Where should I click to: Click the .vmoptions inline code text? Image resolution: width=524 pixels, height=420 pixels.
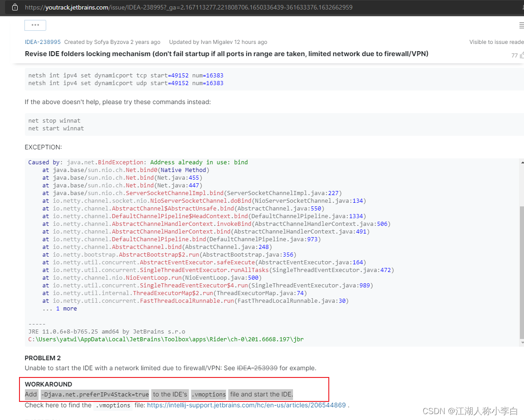(208, 394)
